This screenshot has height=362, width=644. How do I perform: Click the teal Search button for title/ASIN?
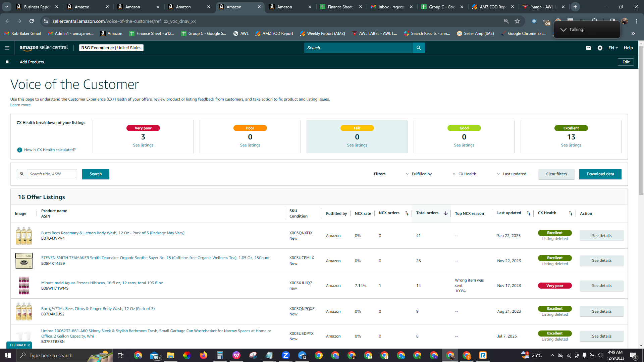pyautogui.click(x=96, y=174)
